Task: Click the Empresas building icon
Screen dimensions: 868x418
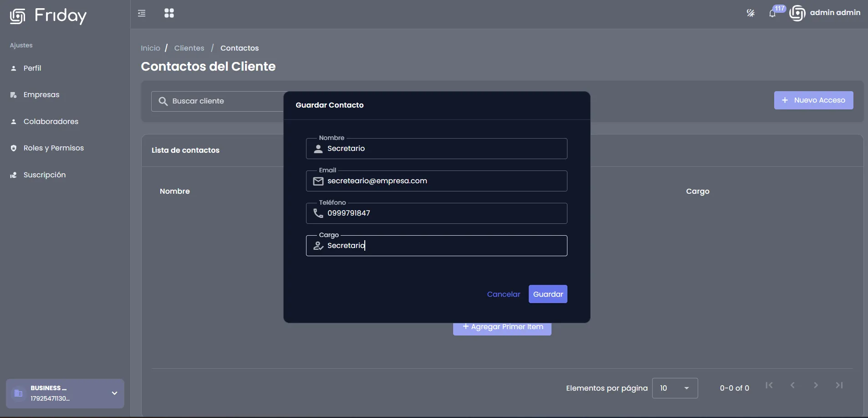Action: tap(14, 95)
